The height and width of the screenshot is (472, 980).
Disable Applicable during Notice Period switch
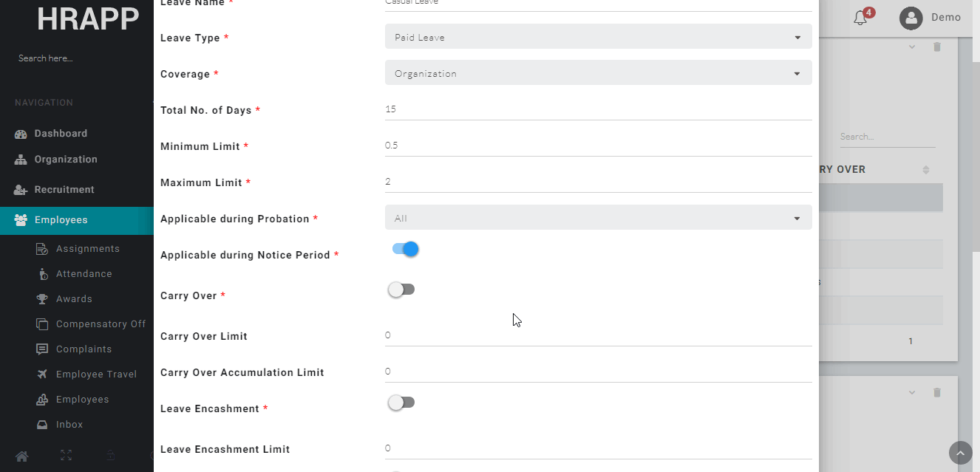[x=405, y=250]
